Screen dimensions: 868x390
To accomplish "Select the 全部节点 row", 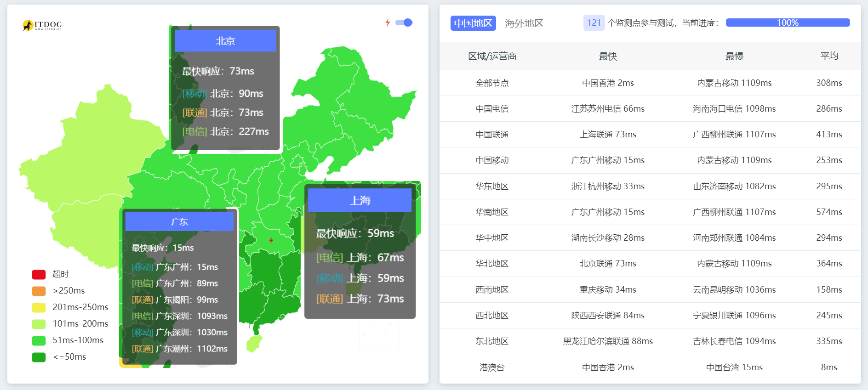I will [491, 83].
